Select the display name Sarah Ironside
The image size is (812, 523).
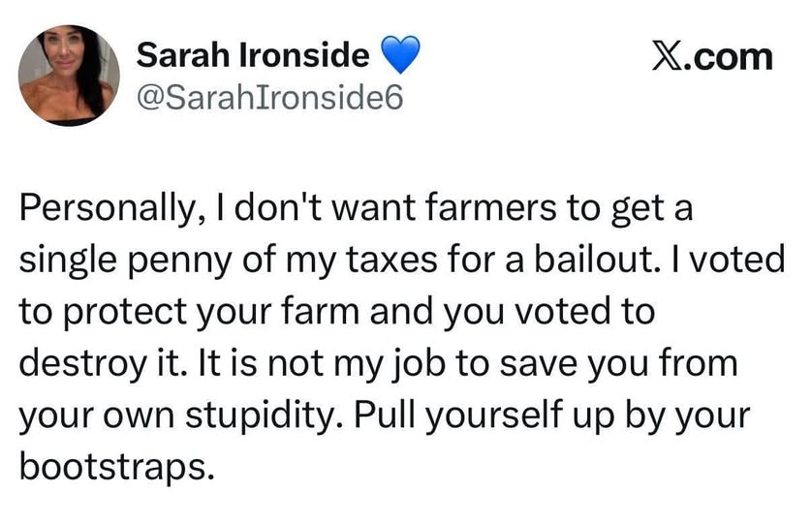tap(253, 54)
